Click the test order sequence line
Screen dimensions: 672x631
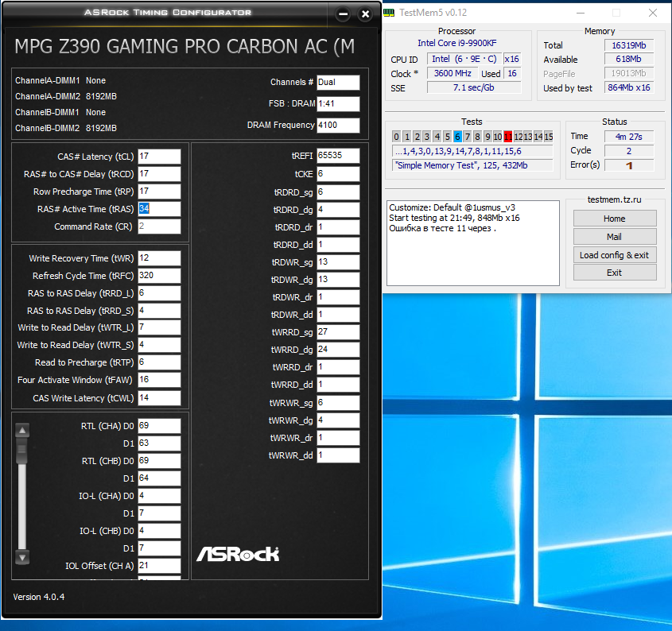[x=472, y=151]
